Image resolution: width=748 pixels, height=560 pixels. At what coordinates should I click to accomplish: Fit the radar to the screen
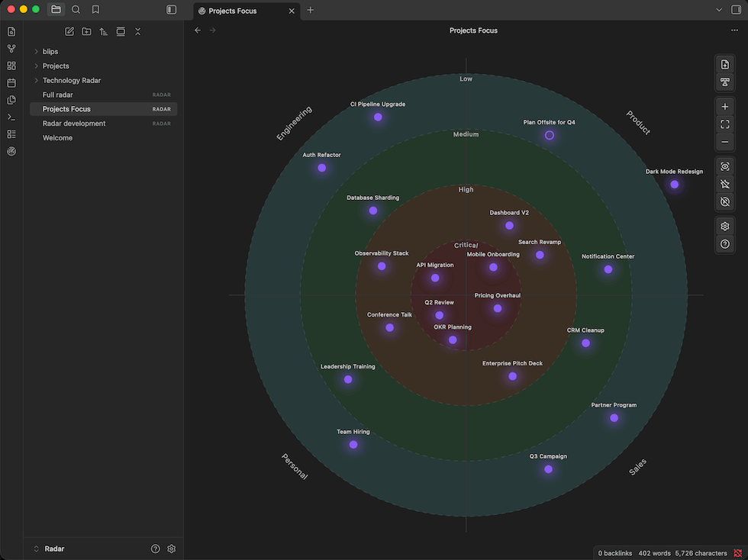pos(724,124)
